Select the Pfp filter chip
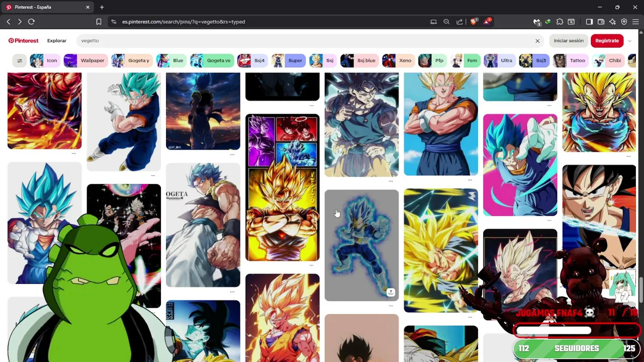 pos(433,60)
